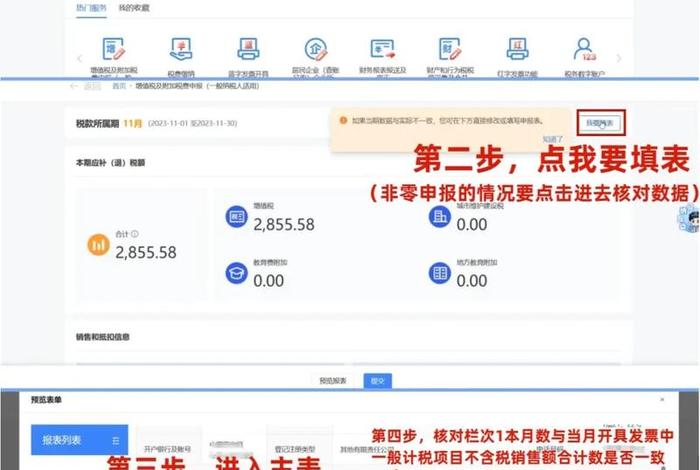Click the back arrow beside 返回
This screenshot has width=700, height=470.
coord(74,86)
